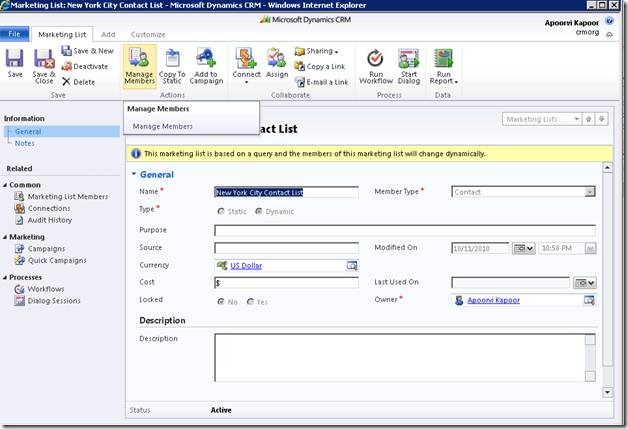Open the Currency lookup icon
The width and height of the screenshot is (628, 429).
(x=352, y=265)
